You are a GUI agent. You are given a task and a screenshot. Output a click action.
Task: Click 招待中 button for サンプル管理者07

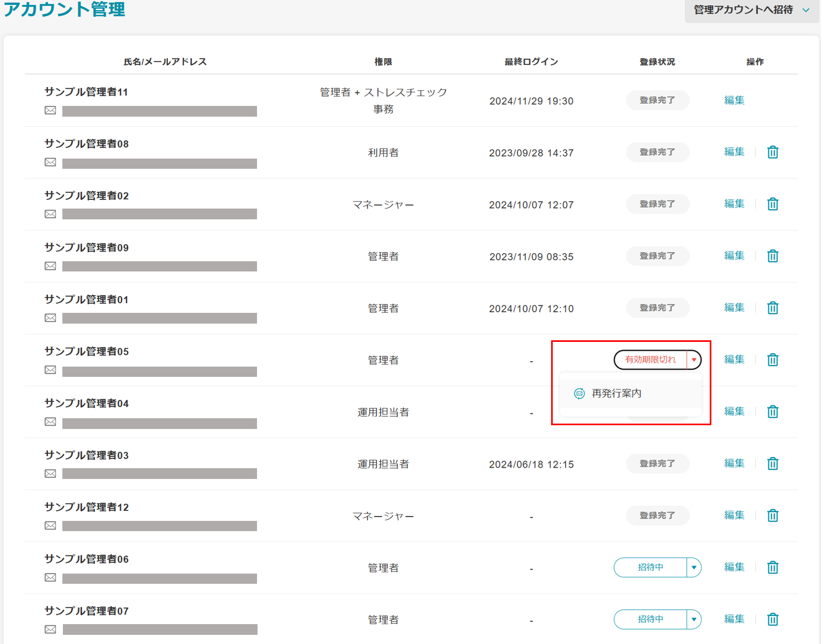[651, 619]
